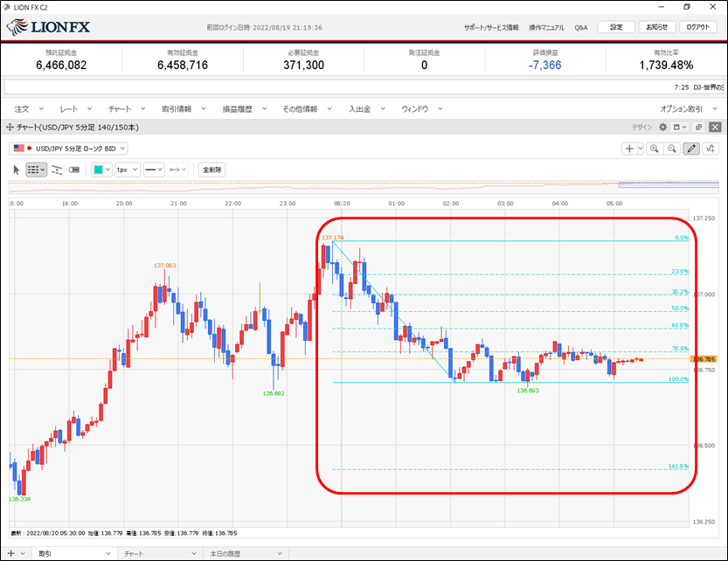Open the crosshair plus tool
This screenshot has height=561, width=728.
tap(629, 149)
